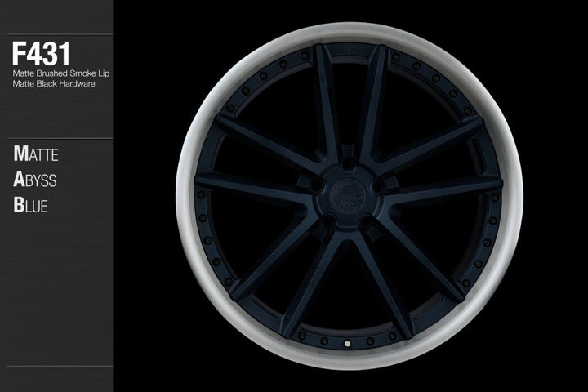
Task: Click the topmost lug hole
Action: 349,164
